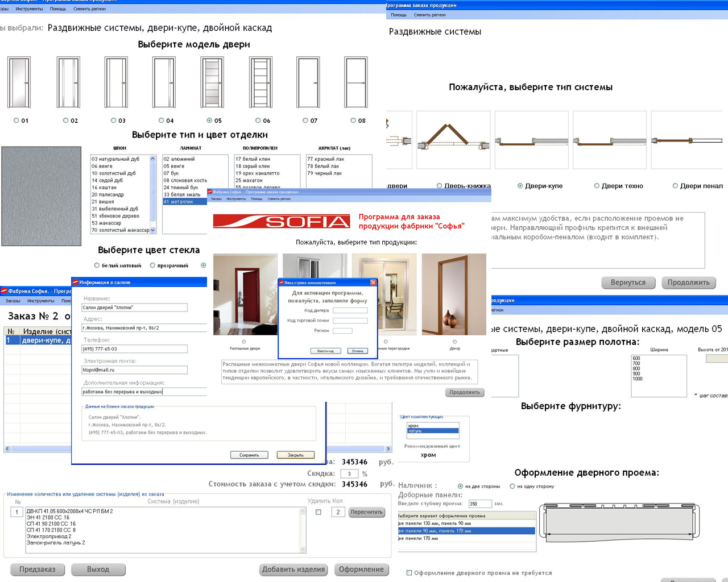Select Распашные двери product type radio

[x=244, y=342]
